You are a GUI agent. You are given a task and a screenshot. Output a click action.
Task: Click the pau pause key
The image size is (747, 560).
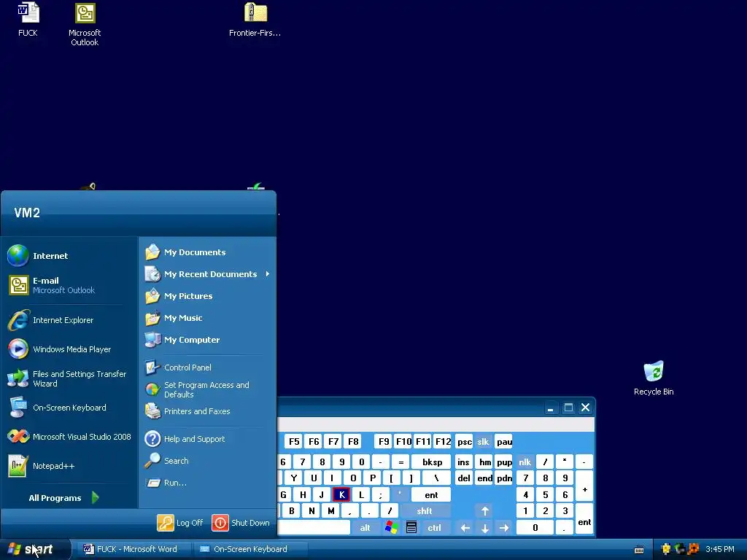coord(504,441)
